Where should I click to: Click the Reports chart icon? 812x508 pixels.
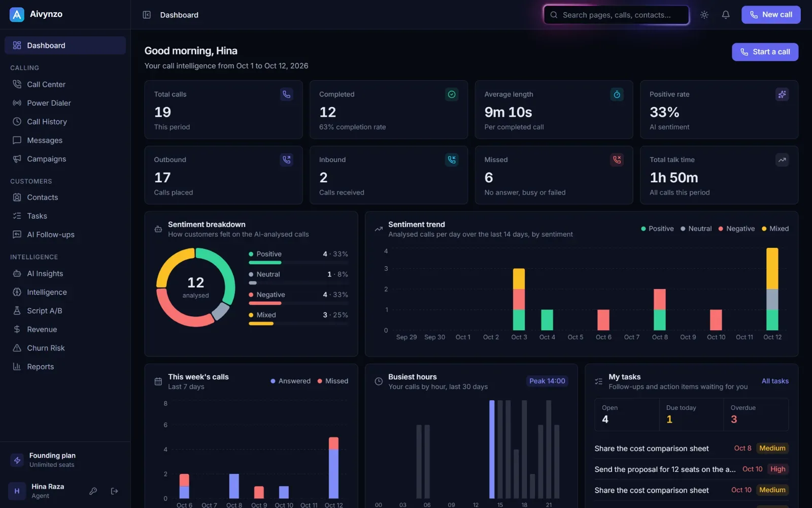click(17, 367)
